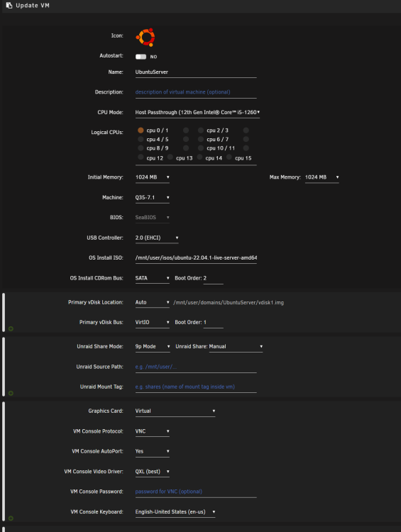Image resolution: width=401 pixels, height=532 pixels.
Task: Click the Name field containing UbuntuServer
Action: point(196,72)
